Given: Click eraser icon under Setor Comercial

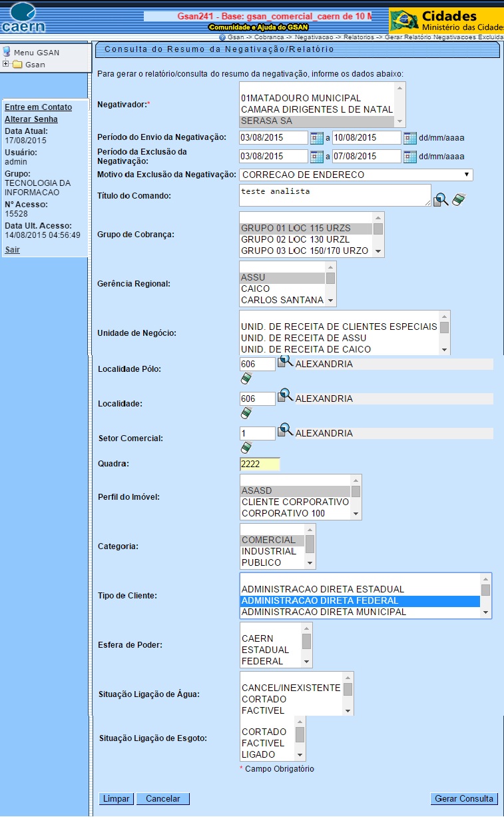Looking at the screenshot, I should (246, 448).
